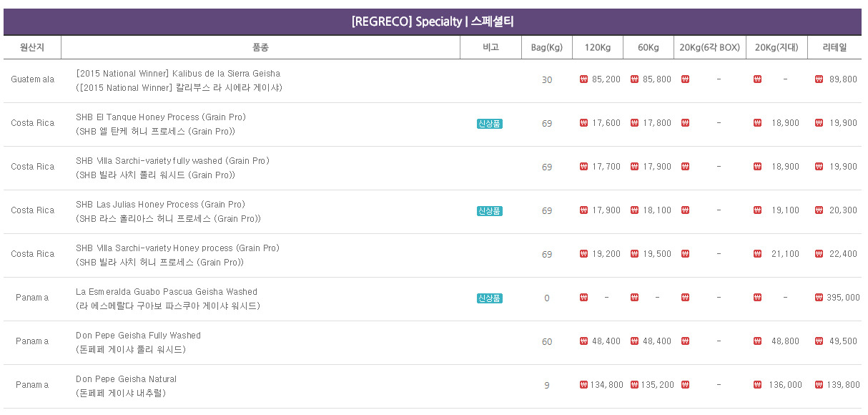Open La Esmeralda Guabo Pascua Geisha Washed
The width and height of the screenshot is (868, 415).
pyautogui.click(x=167, y=292)
